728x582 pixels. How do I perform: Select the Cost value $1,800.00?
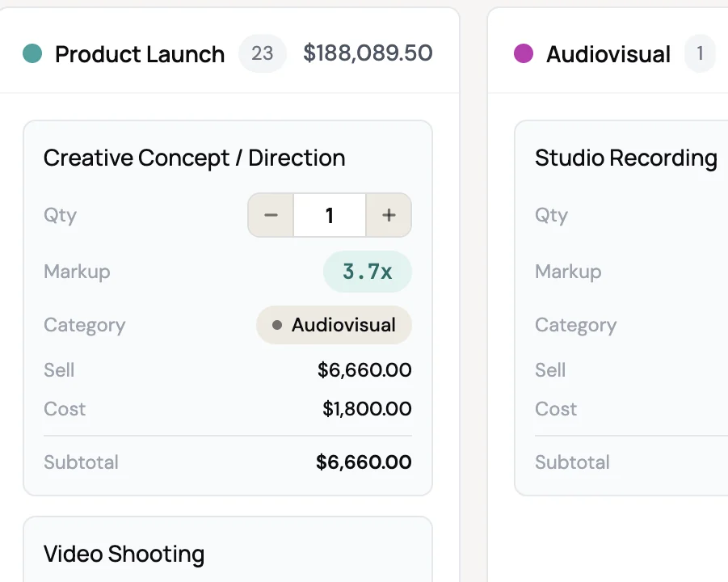coord(367,409)
